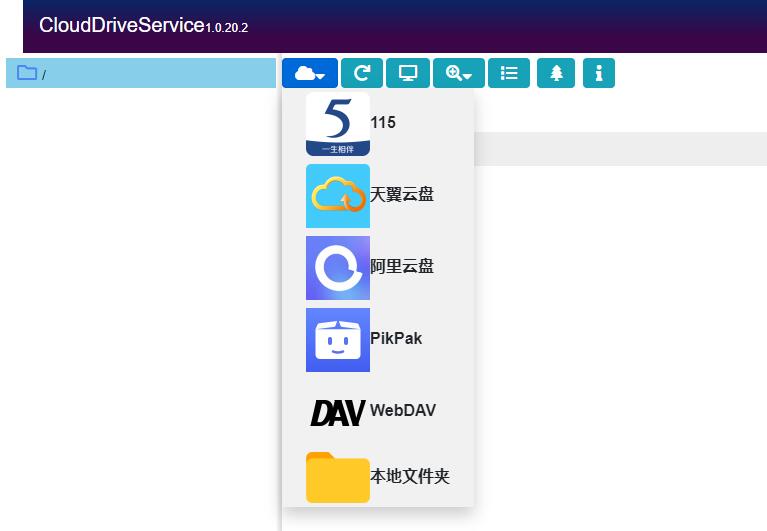
Task: Open the add cloud drive dropdown
Action: coord(310,73)
